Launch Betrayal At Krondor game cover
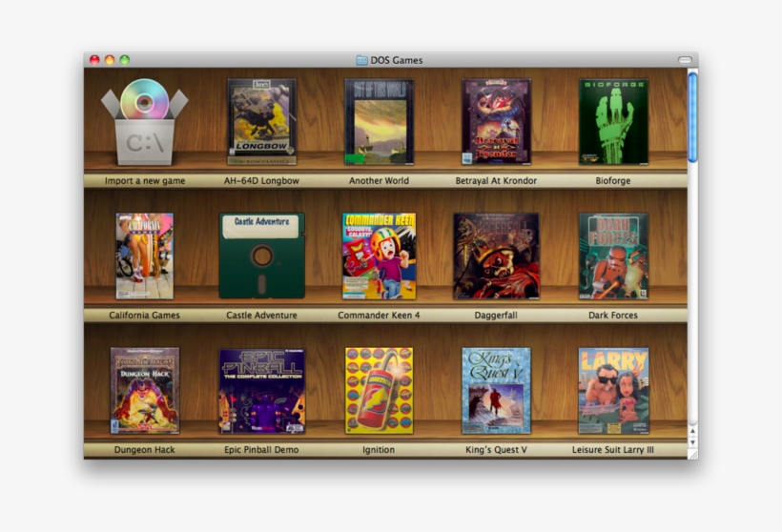782x532 pixels. pos(496,122)
